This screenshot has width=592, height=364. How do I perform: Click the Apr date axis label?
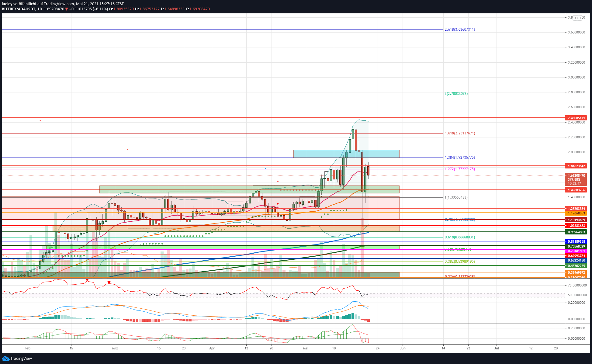[212, 348]
